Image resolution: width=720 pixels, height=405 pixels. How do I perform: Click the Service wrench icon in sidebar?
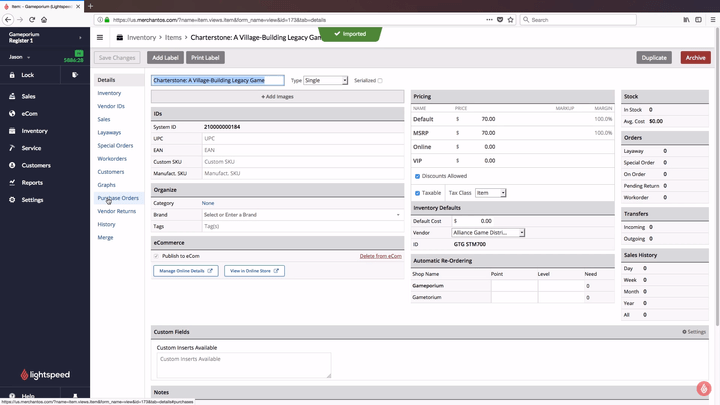[x=12, y=148]
